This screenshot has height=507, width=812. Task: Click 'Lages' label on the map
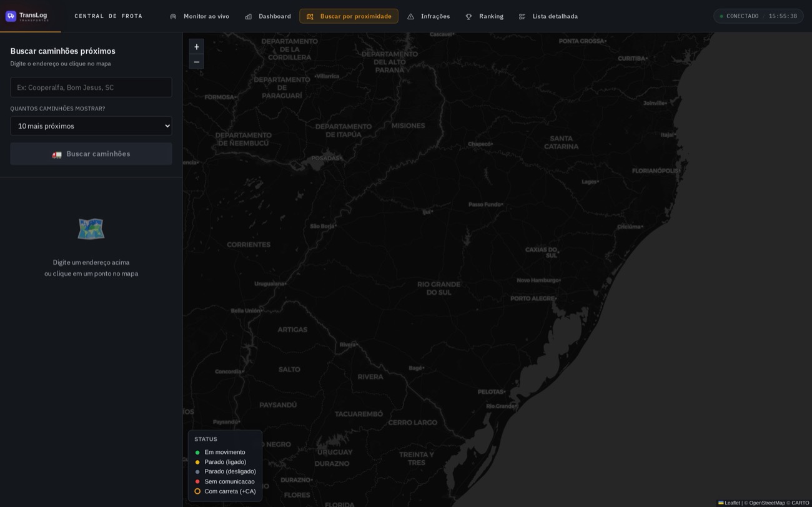point(590,182)
